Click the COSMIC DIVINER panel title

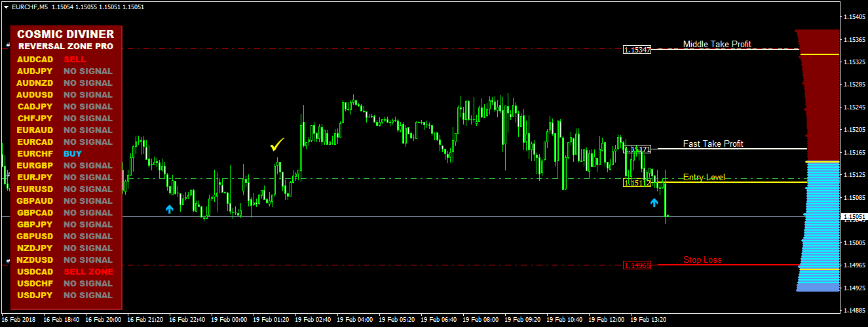[66, 34]
